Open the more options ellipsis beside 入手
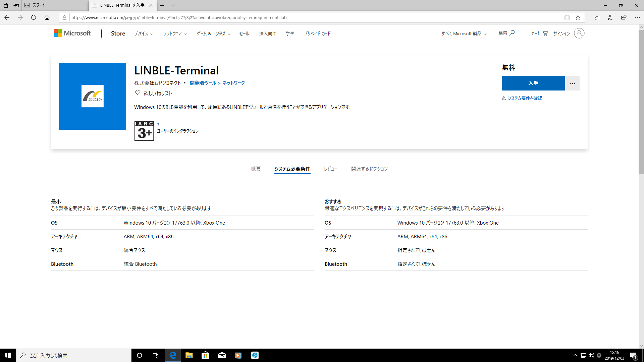This screenshot has height=362, width=644. click(572, 83)
